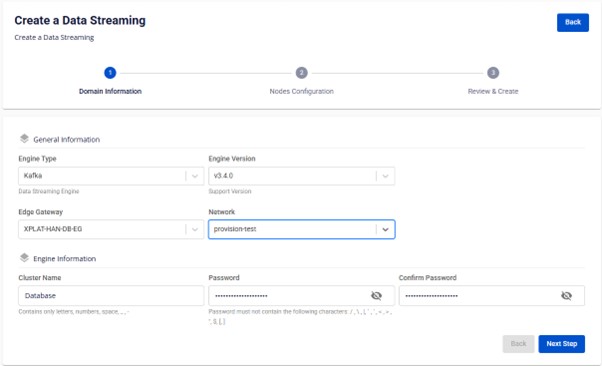Click the grey Back button at bottom
602x366 pixels.
[x=518, y=344]
